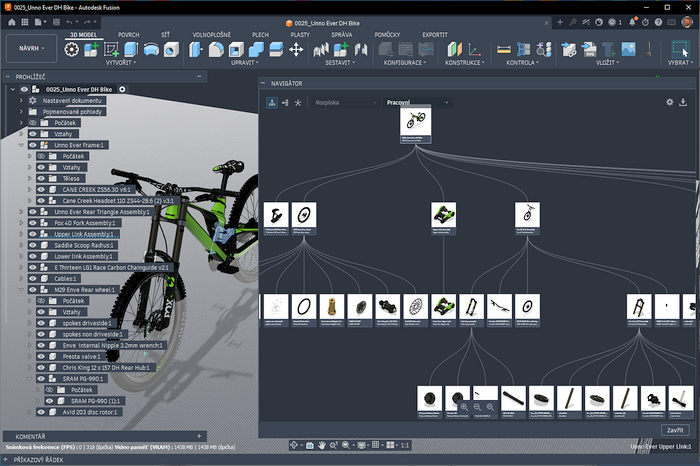The height and width of the screenshot is (466, 700).
Task: Expand Pojmenované pohledy tree node
Action: tap(21, 112)
